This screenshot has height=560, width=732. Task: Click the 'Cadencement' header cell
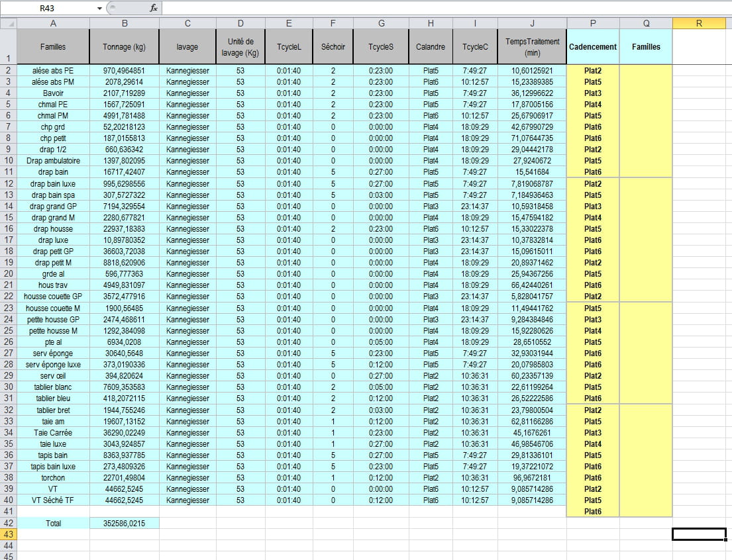click(593, 46)
